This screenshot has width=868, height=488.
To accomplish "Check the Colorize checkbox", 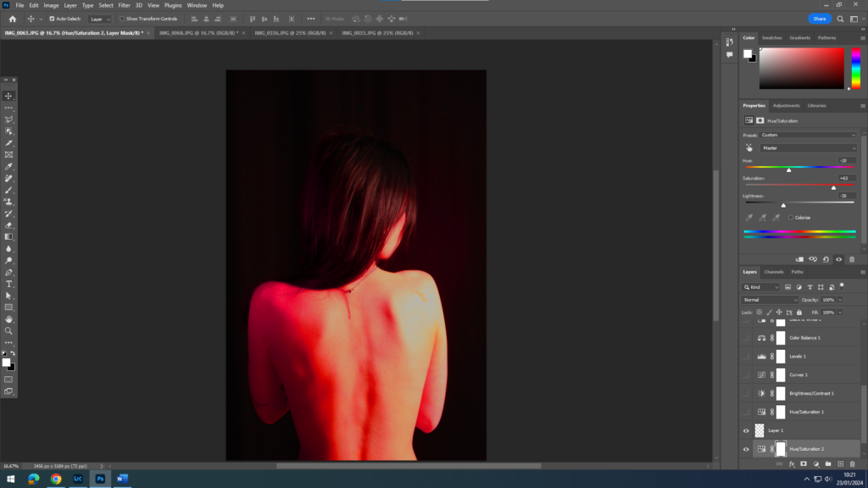I will click(x=791, y=218).
